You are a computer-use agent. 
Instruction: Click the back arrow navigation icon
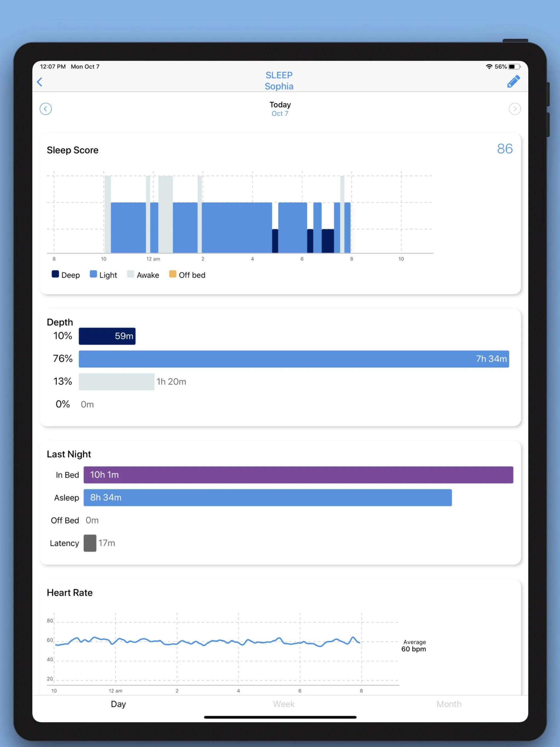[x=40, y=82]
